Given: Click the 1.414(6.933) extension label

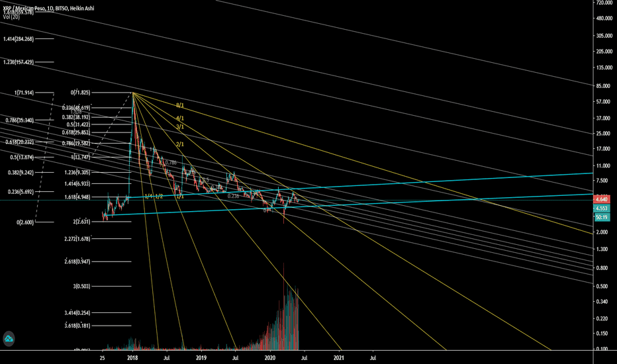Looking at the screenshot, I should 77,184.
